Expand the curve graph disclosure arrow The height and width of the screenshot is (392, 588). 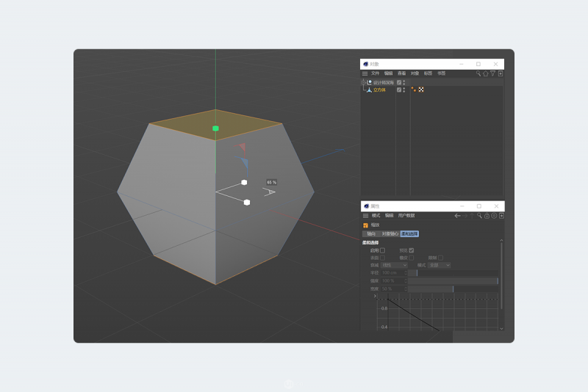coord(375,296)
